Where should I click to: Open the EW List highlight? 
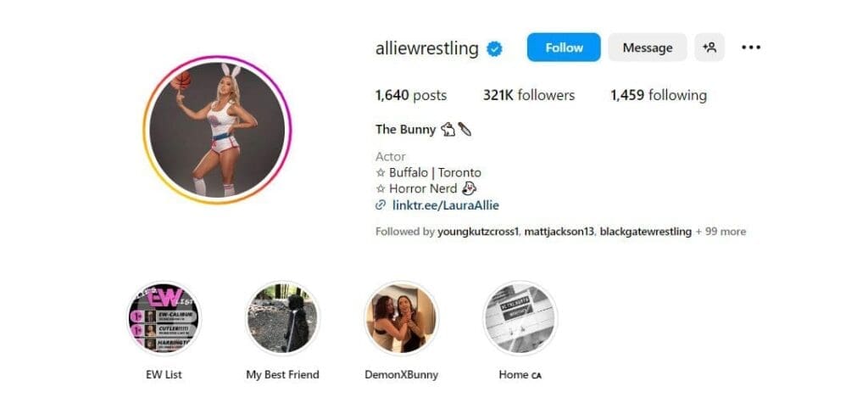(164, 318)
